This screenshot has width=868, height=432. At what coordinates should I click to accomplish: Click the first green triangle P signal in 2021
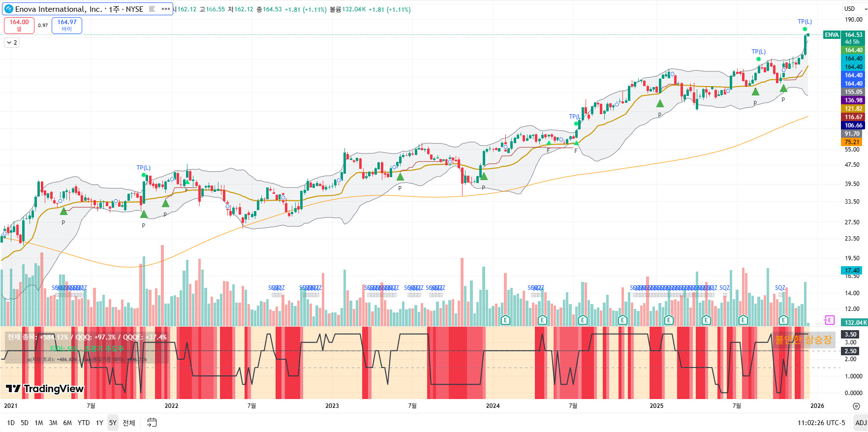[63, 211]
